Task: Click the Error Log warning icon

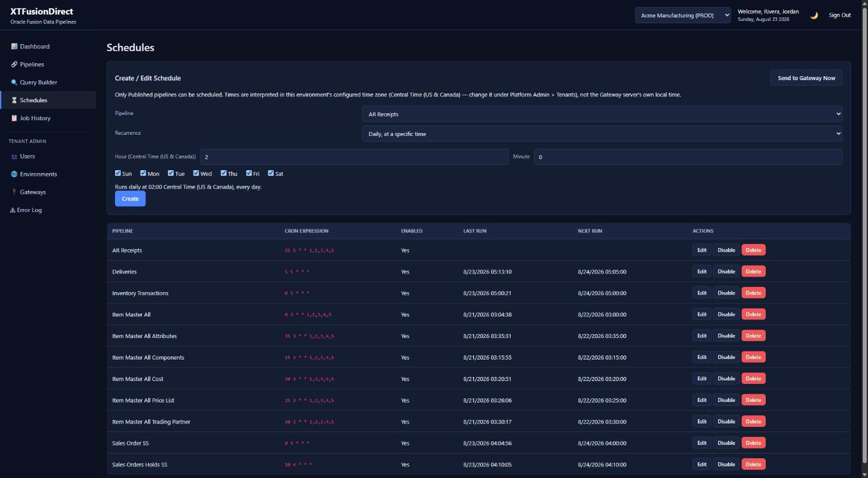Action: (12, 210)
